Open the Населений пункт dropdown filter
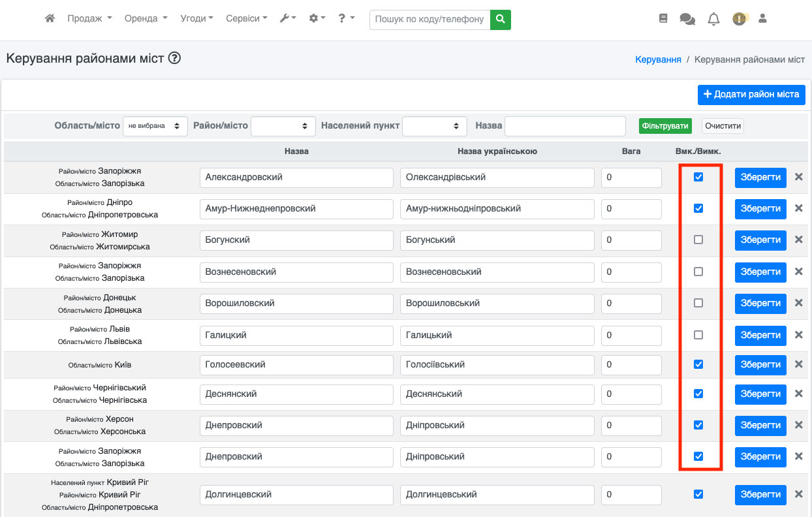Screen dimensions: 812x517 (434, 126)
